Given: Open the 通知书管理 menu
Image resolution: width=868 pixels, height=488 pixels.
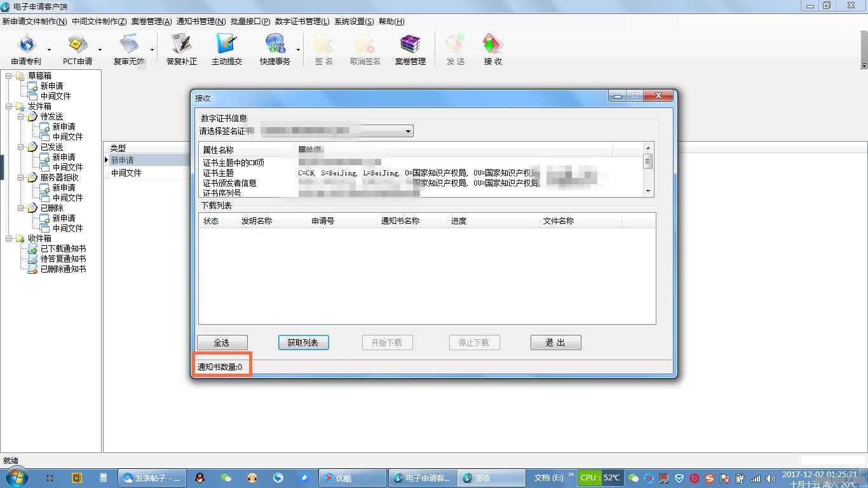Looking at the screenshot, I should (201, 22).
